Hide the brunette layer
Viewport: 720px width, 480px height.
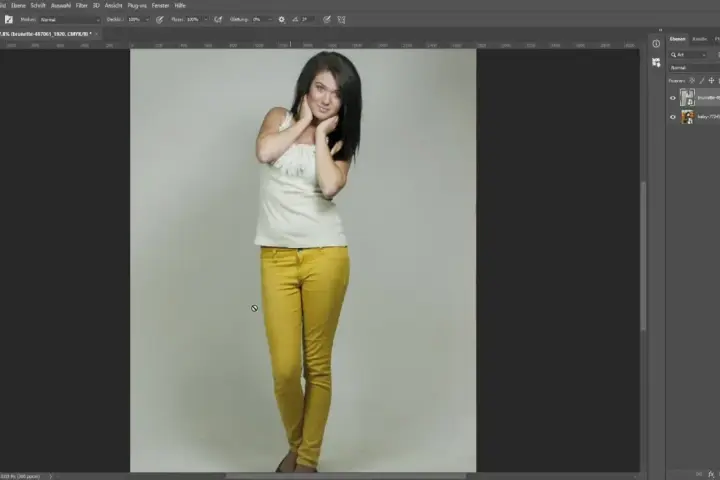point(673,98)
